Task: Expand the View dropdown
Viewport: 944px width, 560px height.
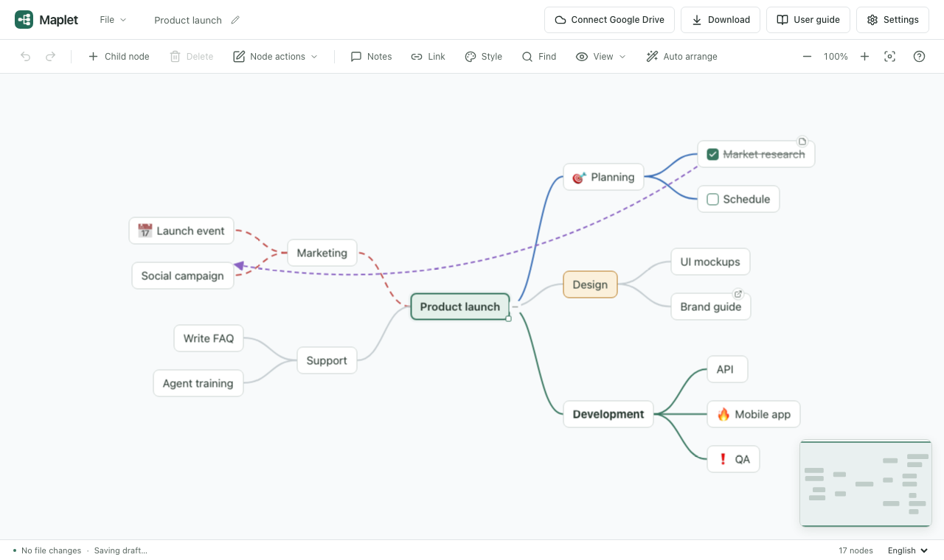Action: tap(600, 57)
